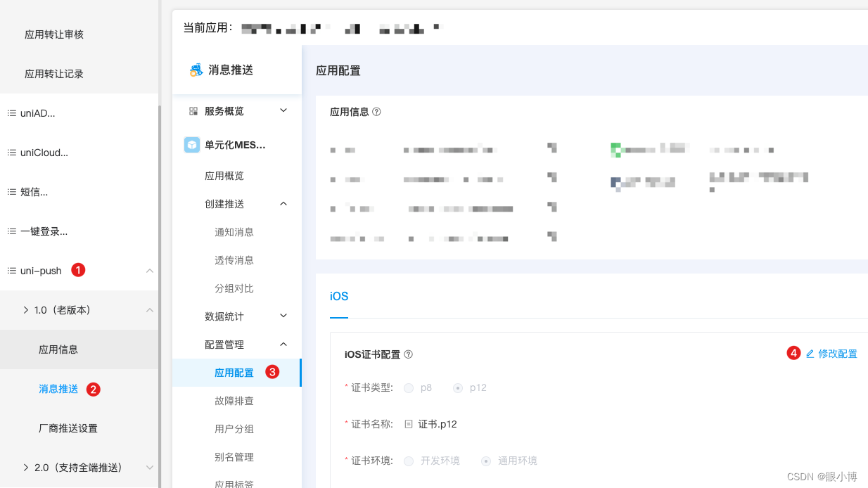Switch to the iOS tab
868x488 pixels.
pyautogui.click(x=339, y=296)
